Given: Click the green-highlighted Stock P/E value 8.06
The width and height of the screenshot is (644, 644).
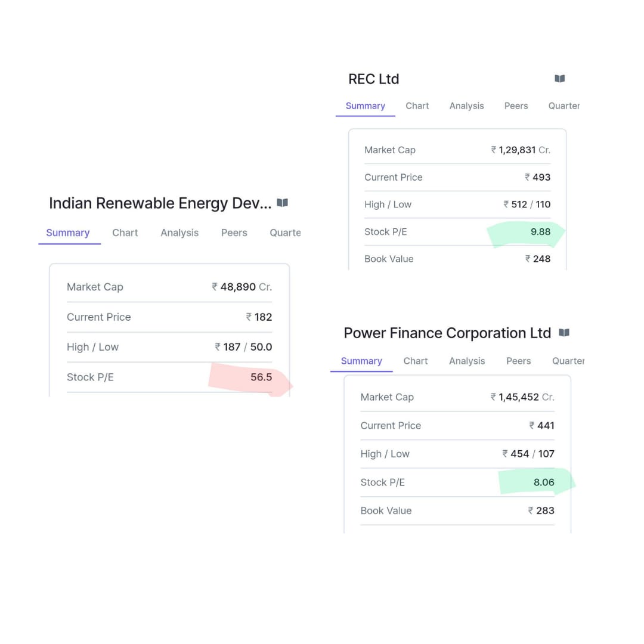Looking at the screenshot, I should click(x=544, y=482).
